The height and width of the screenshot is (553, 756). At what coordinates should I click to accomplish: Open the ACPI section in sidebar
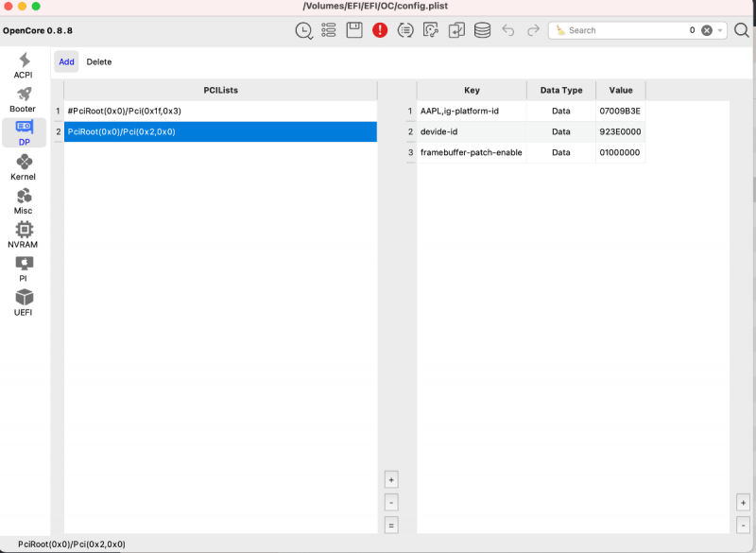24,65
